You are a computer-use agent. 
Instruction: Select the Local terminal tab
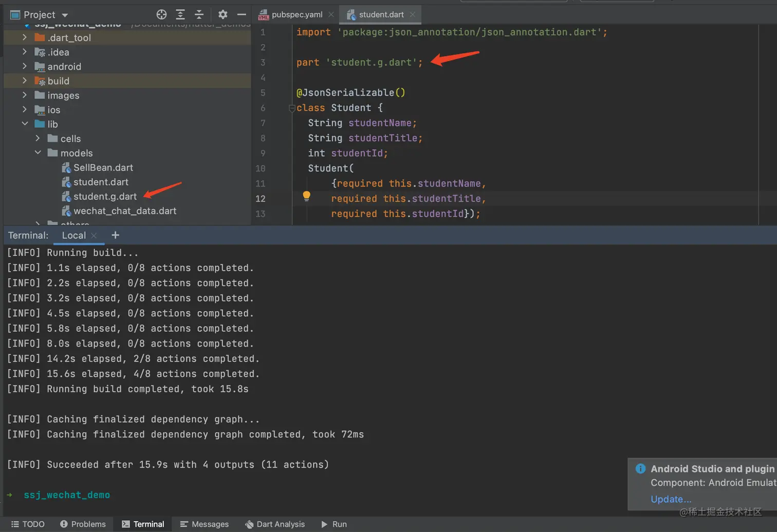(74, 235)
